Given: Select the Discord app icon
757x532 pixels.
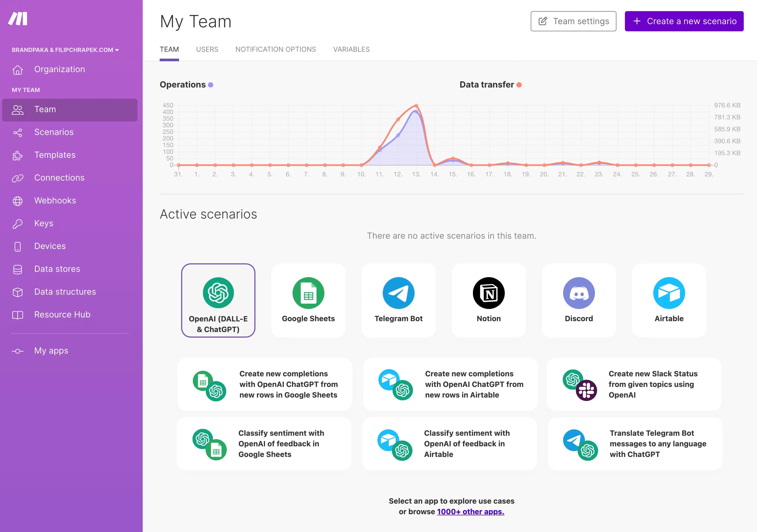Looking at the screenshot, I should (x=579, y=293).
